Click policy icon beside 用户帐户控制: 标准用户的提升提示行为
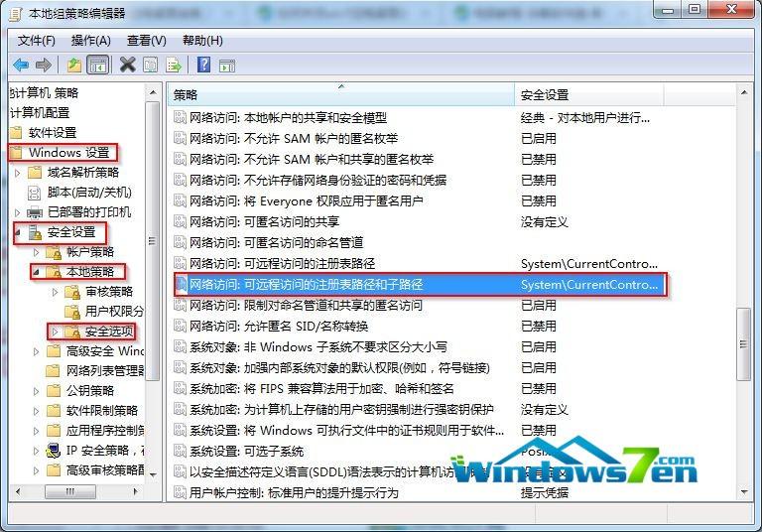 click(x=180, y=492)
